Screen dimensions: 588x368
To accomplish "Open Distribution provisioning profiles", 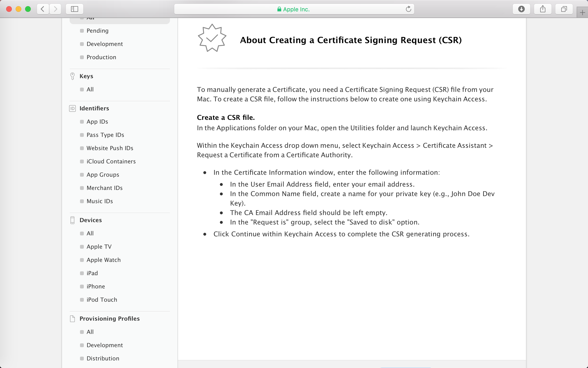I will (103, 359).
